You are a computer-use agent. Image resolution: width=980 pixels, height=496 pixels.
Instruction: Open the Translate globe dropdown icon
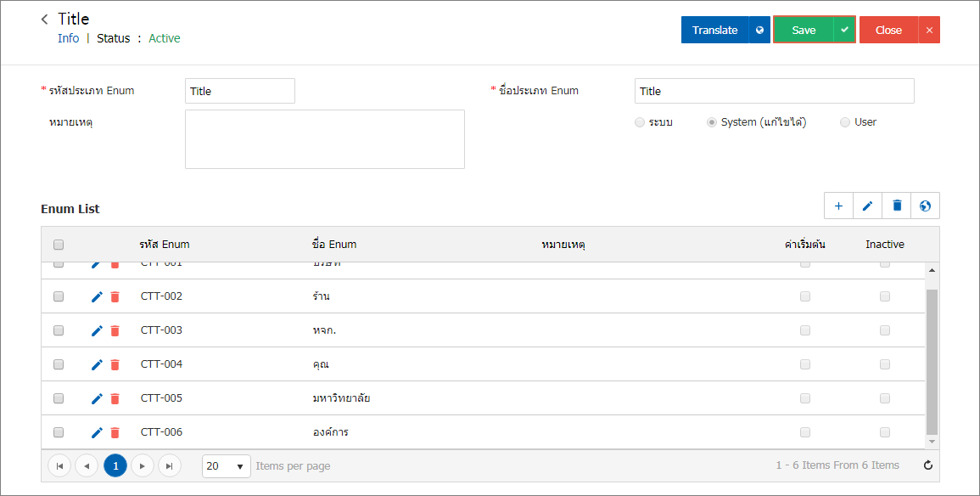click(759, 30)
